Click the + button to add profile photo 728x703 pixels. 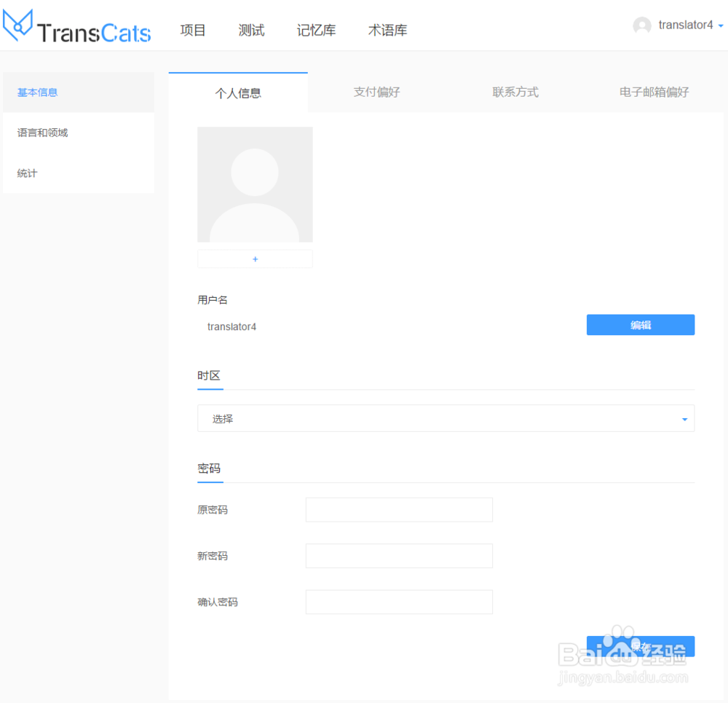pos(255,259)
